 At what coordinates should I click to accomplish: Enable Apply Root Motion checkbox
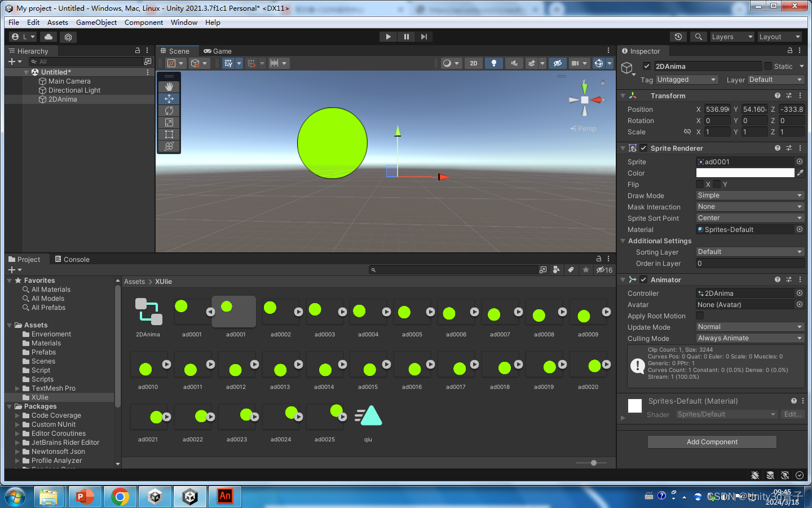pos(700,316)
